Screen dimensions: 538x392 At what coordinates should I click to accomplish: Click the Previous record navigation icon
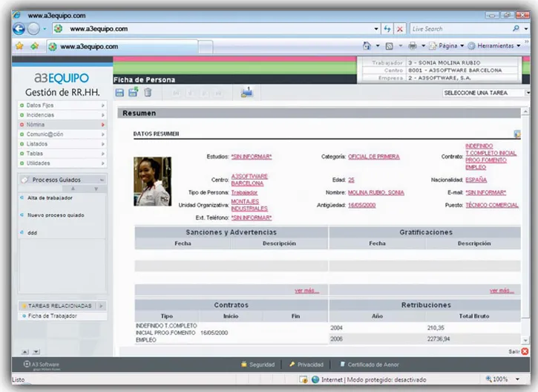(191, 93)
